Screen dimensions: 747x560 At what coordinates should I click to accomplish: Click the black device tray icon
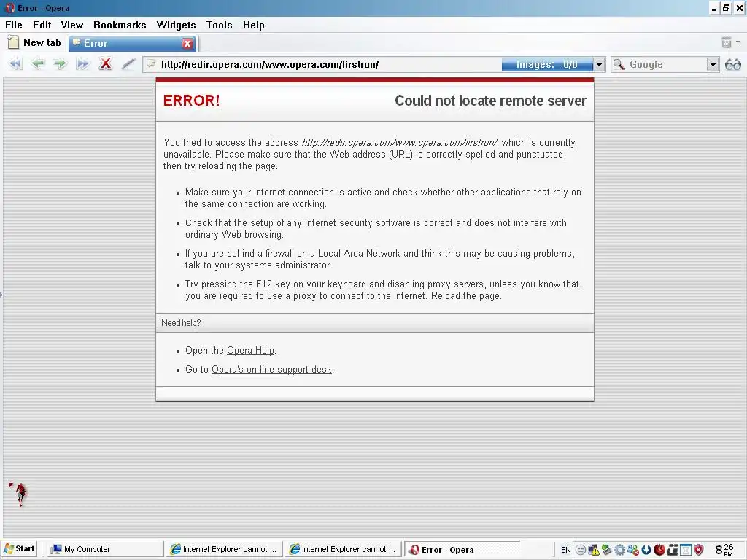(x=672, y=550)
